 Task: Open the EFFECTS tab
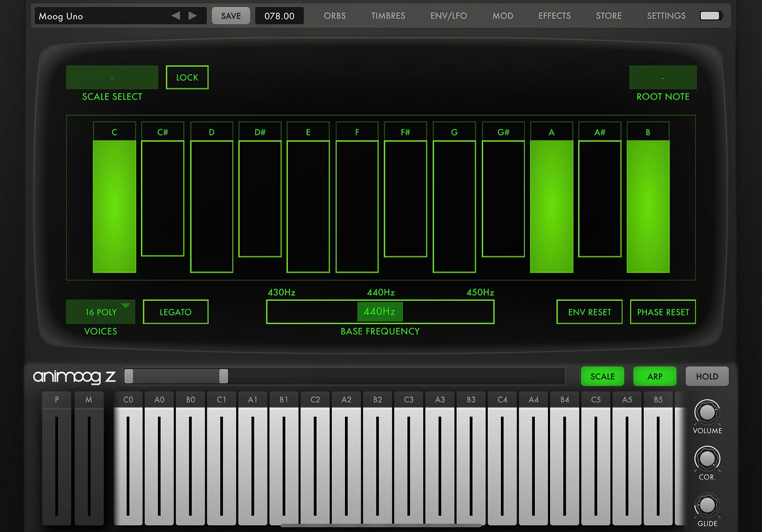[555, 16]
